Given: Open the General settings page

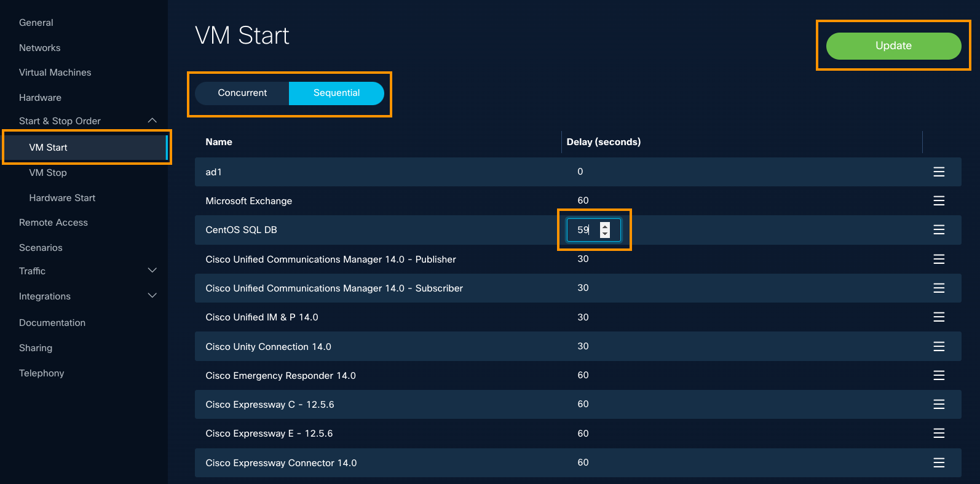Looking at the screenshot, I should point(36,23).
